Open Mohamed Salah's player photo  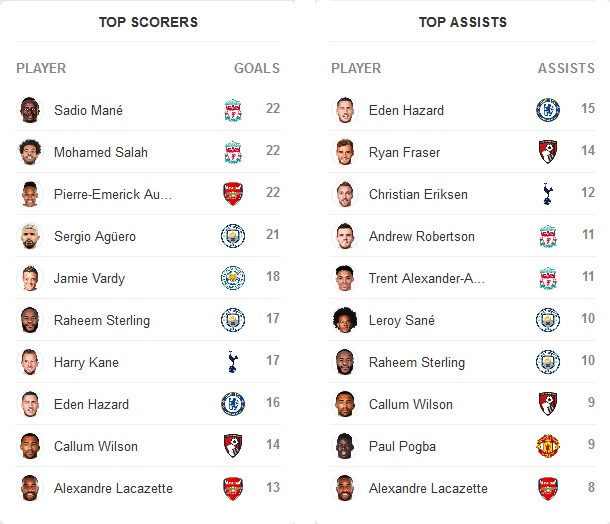(x=30, y=153)
